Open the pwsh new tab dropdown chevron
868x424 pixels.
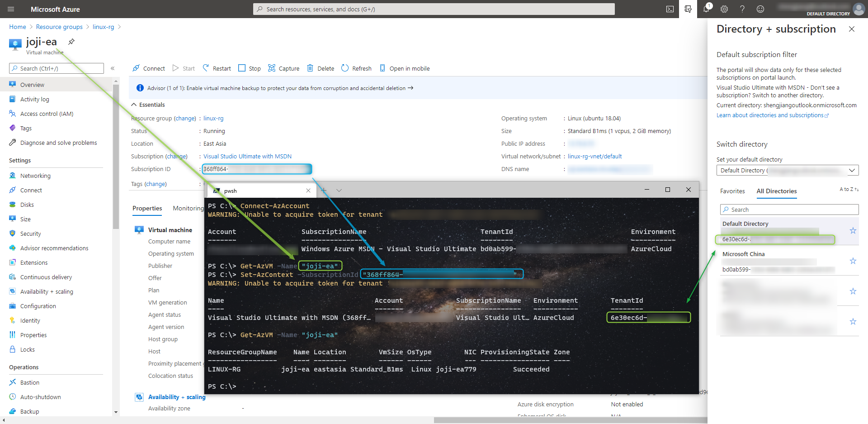pyautogui.click(x=339, y=191)
